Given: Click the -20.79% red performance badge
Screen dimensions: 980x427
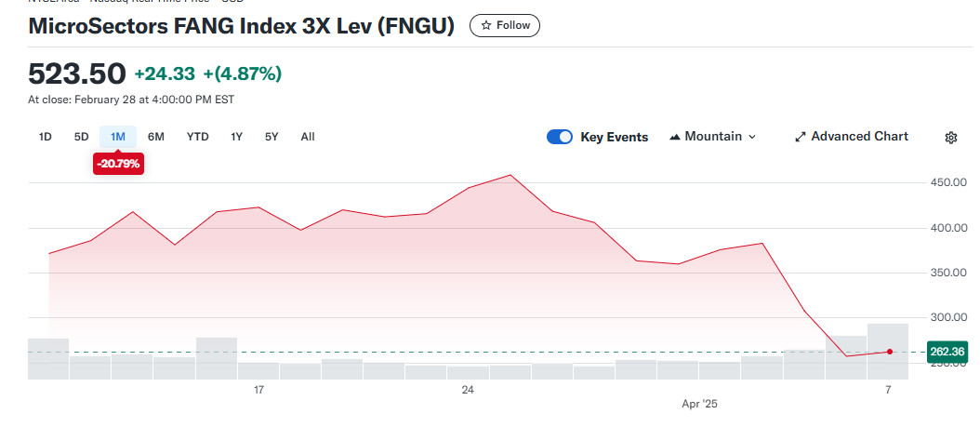Looking at the screenshot, I should click(x=118, y=165).
